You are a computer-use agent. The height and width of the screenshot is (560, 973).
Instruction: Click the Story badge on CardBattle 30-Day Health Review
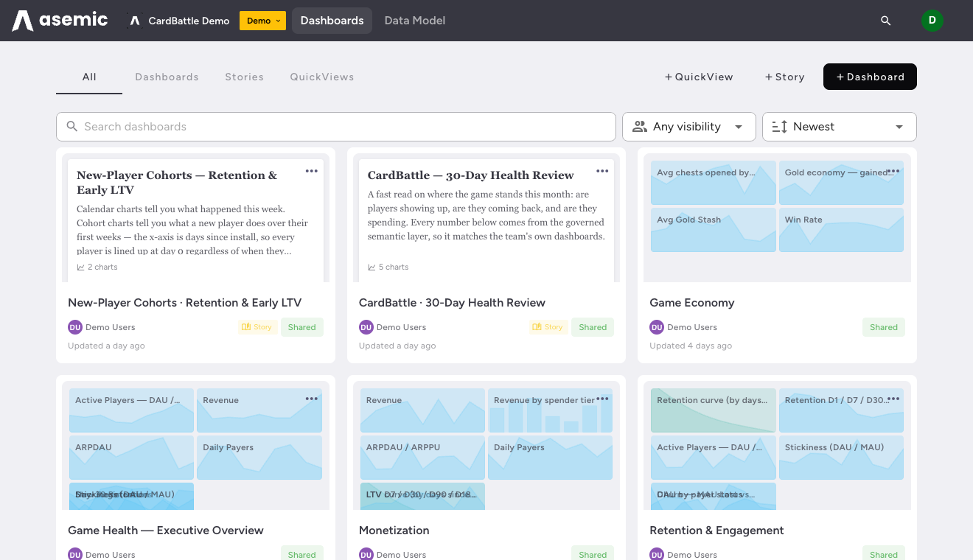[548, 327]
